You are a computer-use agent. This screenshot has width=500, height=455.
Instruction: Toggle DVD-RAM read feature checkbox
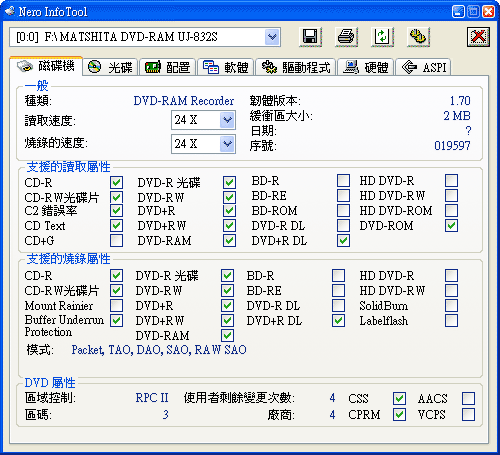click(x=229, y=240)
